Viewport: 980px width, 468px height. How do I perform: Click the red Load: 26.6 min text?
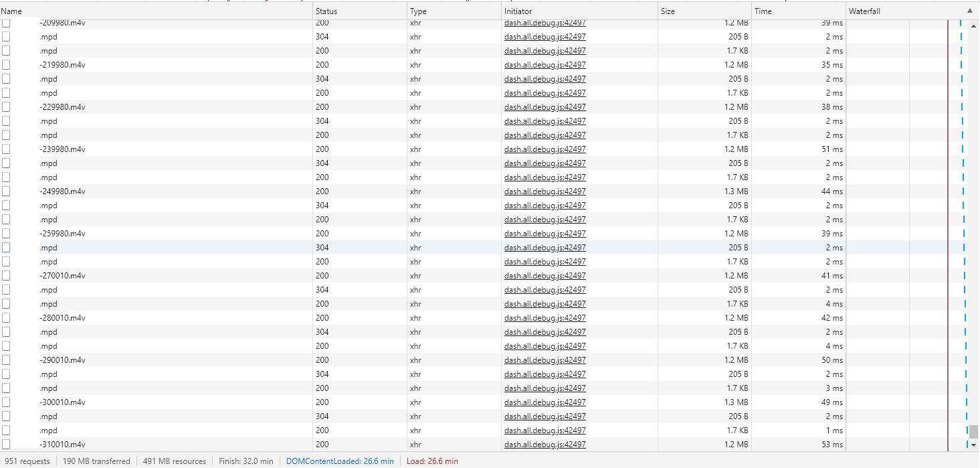coord(431,461)
